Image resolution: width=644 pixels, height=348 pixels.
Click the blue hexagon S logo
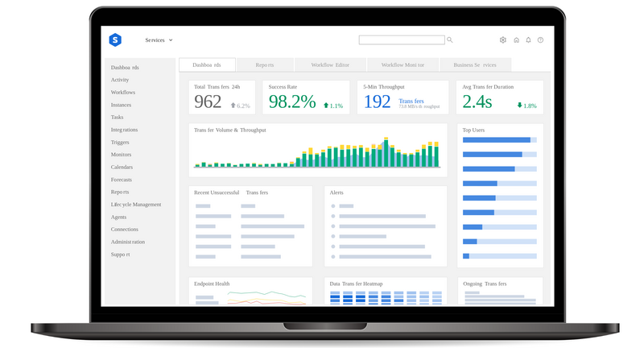[x=115, y=39]
